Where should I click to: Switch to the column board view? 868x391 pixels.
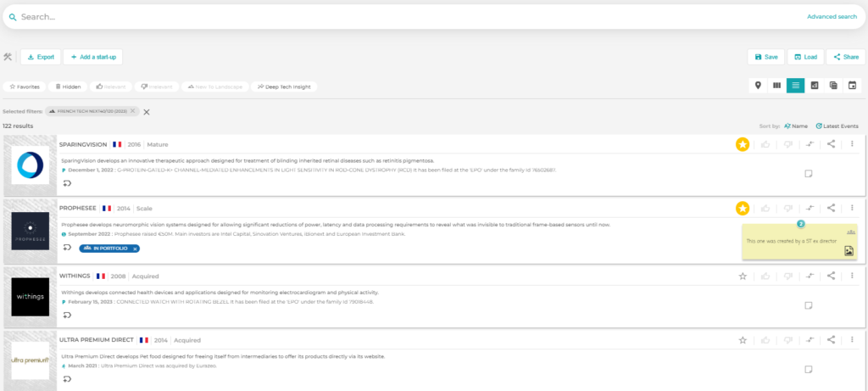pos(776,86)
